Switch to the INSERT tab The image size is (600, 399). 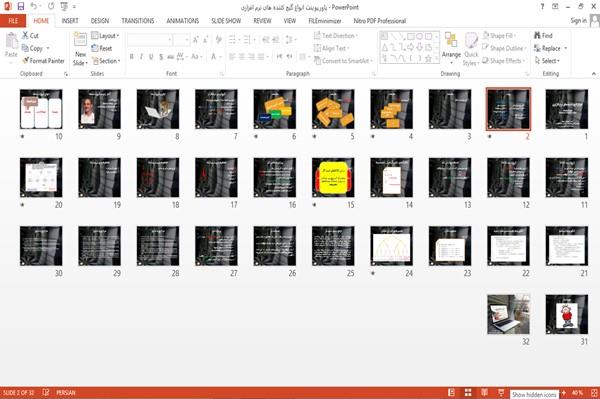[70, 21]
